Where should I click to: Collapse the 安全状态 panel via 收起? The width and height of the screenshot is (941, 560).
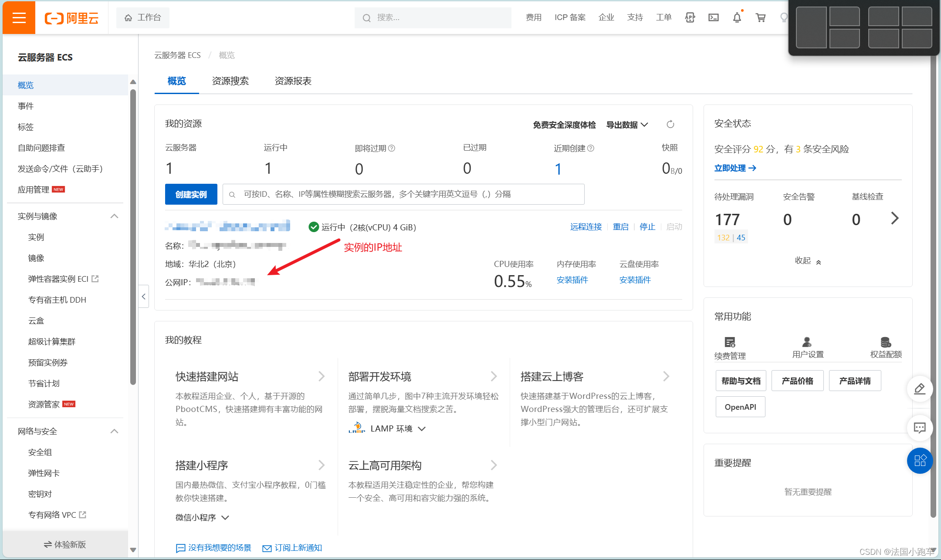point(806,260)
